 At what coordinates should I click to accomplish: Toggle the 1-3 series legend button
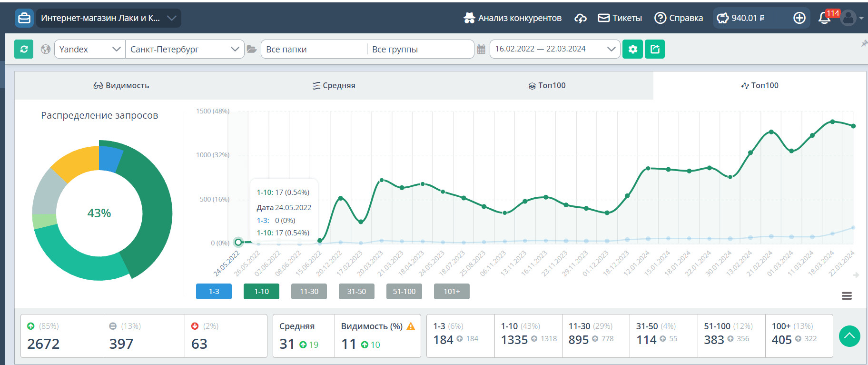point(214,291)
